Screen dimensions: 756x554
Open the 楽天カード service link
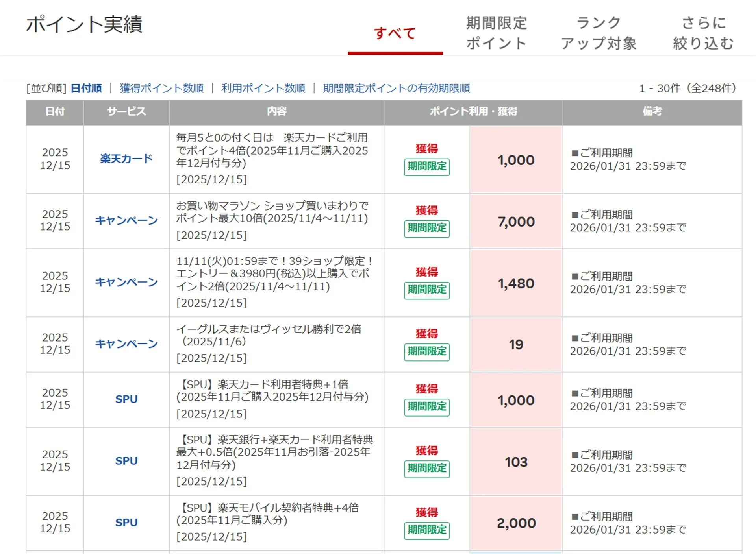coord(126,159)
